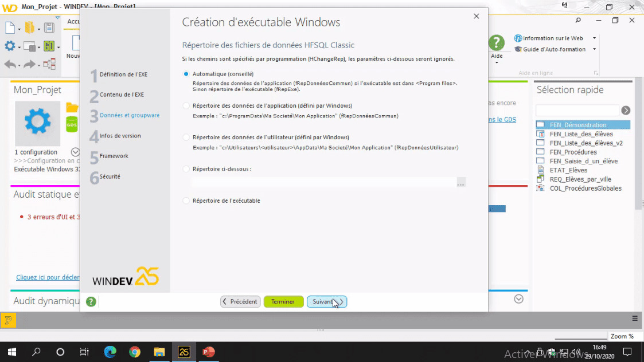This screenshot has height=362, width=644.
Task: Open the new document icon
Action: point(9,27)
